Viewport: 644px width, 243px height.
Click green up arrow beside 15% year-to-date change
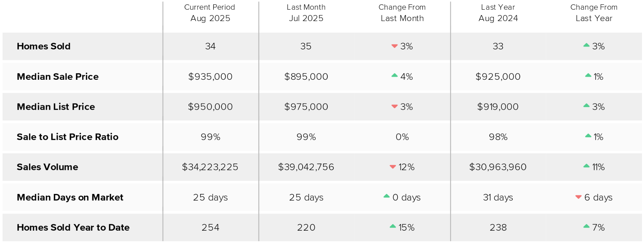(393, 226)
